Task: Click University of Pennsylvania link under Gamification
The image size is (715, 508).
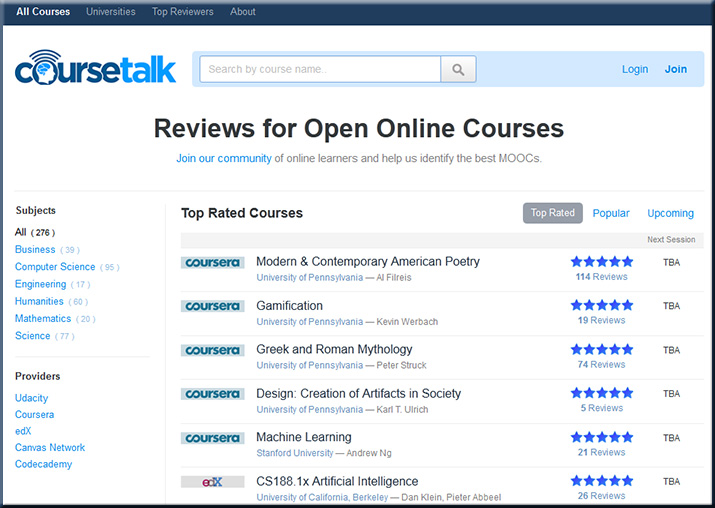Action: point(310,322)
